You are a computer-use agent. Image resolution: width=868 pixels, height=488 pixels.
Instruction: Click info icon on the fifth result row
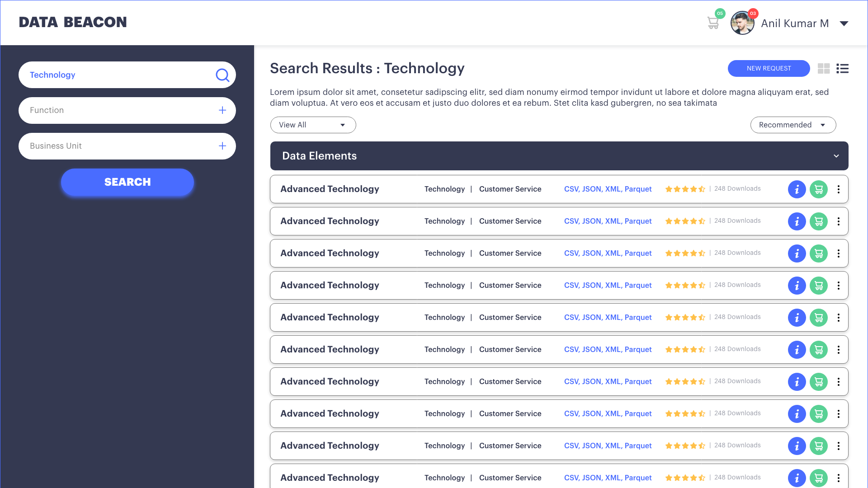[x=797, y=318]
